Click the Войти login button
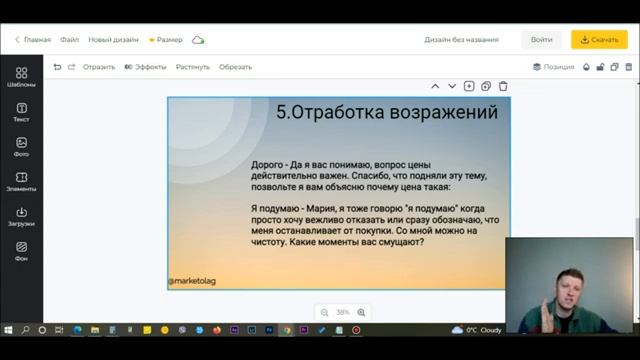Viewport: 640px width, 360px height. pos(541,40)
